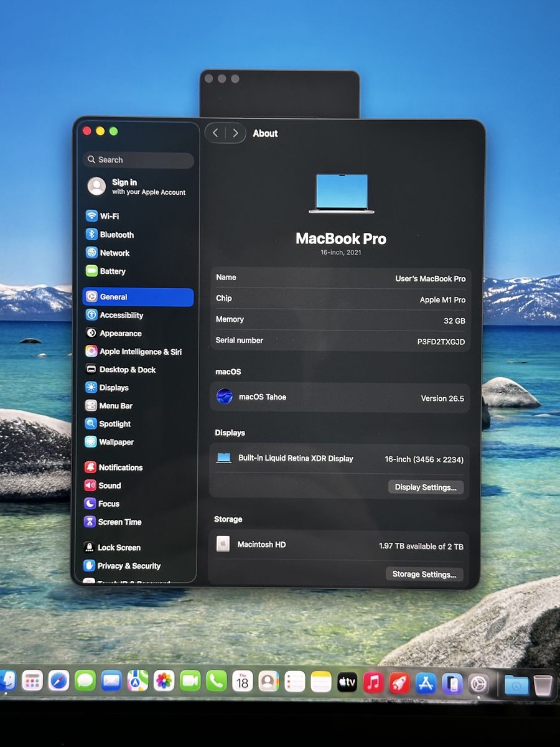Click the MacBook Pro laptop image

tap(341, 194)
